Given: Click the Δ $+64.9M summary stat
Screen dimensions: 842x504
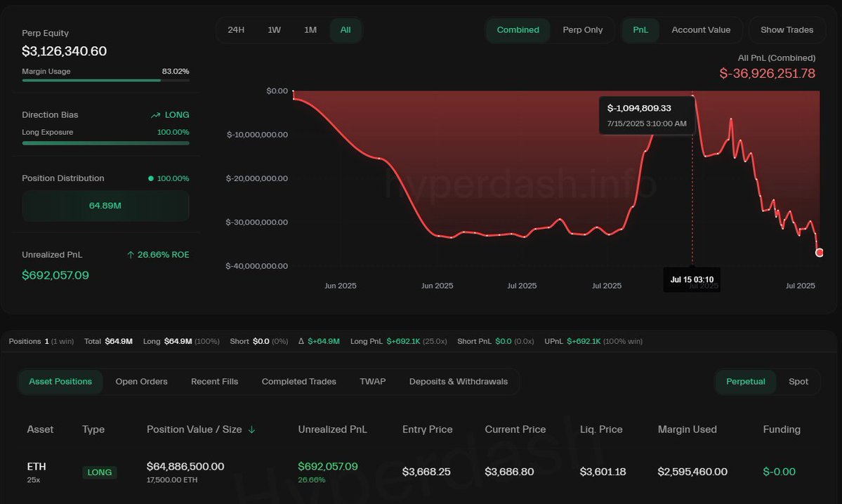Looking at the screenshot, I should [319, 341].
